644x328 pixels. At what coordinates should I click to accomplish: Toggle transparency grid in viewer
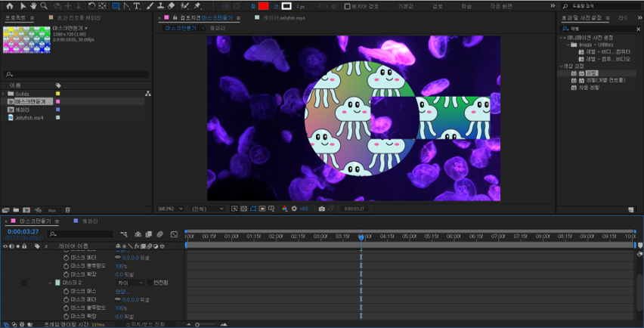tap(244, 209)
